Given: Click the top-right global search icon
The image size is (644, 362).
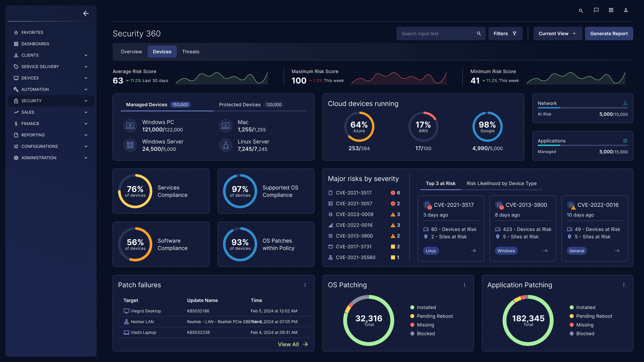Looking at the screenshot, I should point(581,10).
